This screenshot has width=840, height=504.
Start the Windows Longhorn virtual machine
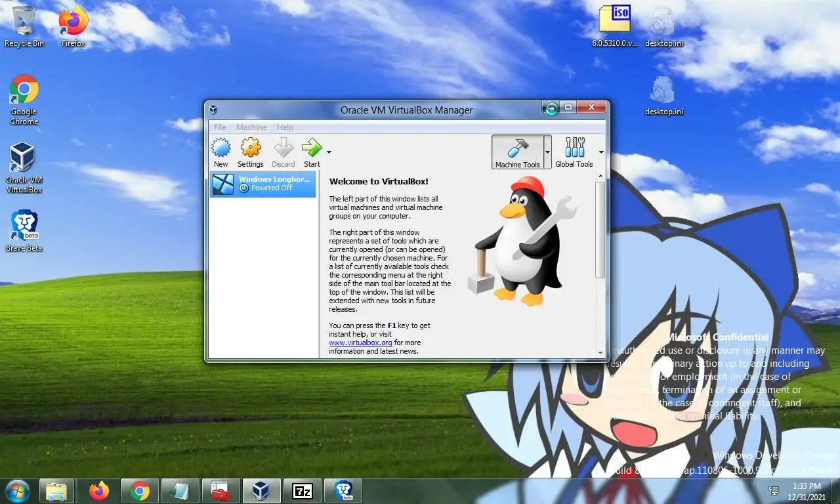[312, 153]
